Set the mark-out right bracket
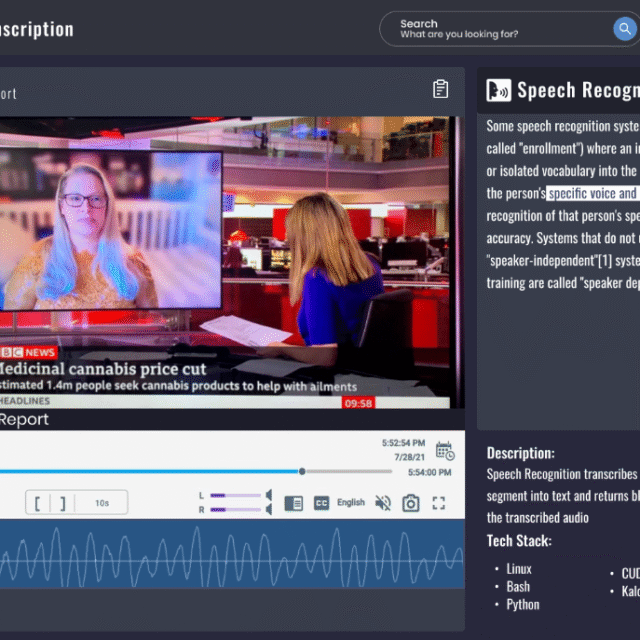 pyautogui.click(x=62, y=503)
